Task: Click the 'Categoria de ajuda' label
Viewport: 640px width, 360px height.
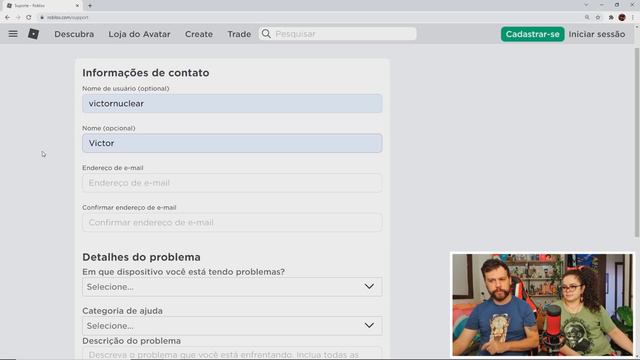Action: 122,311
